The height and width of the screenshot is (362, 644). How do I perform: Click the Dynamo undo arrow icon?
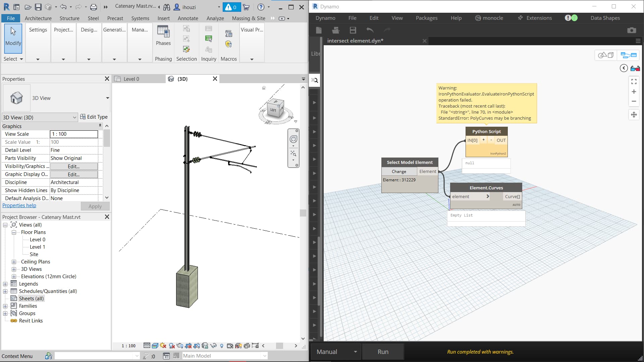click(370, 30)
